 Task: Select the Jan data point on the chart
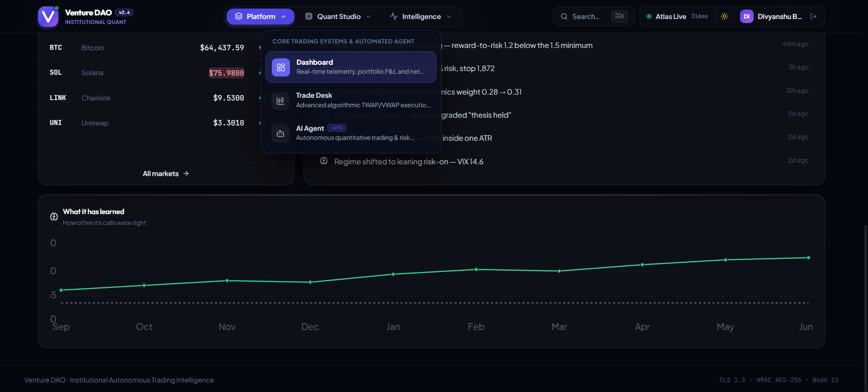pos(393,274)
